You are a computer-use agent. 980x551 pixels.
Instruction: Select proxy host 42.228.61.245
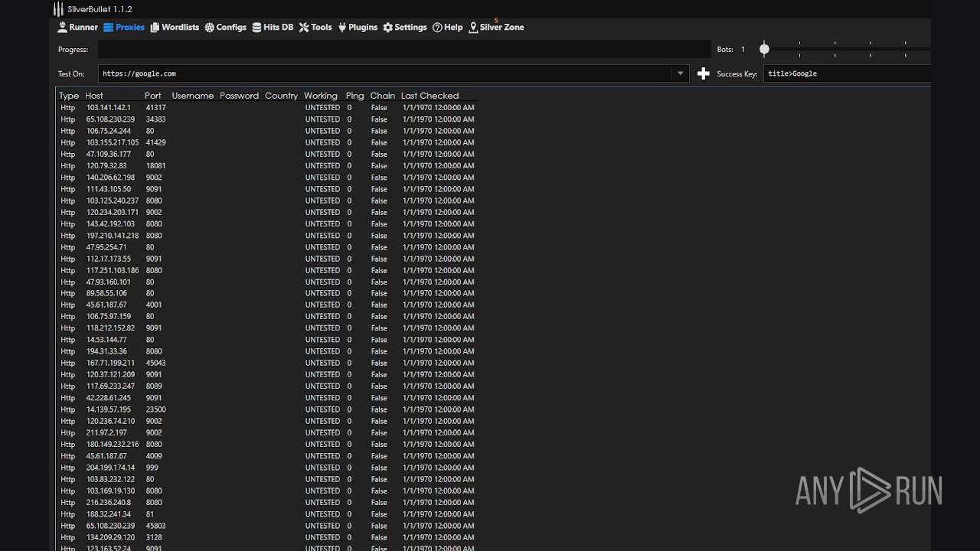tap(108, 398)
